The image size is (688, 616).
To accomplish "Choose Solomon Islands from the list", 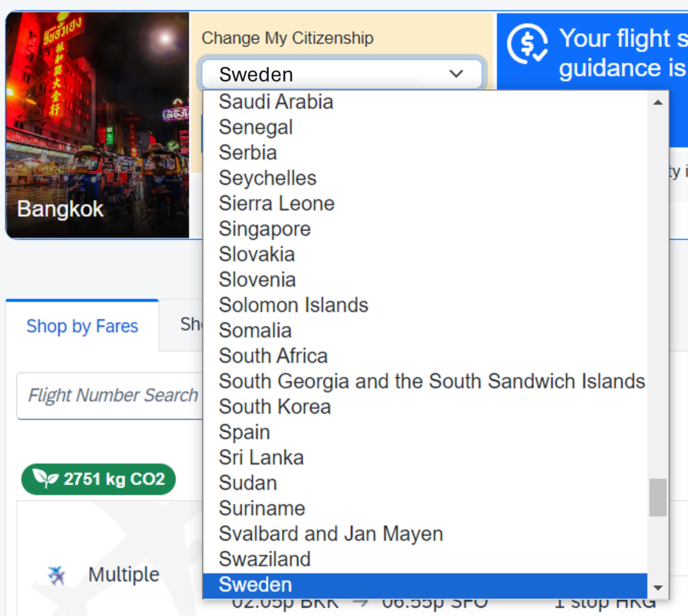I will point(293,305).
